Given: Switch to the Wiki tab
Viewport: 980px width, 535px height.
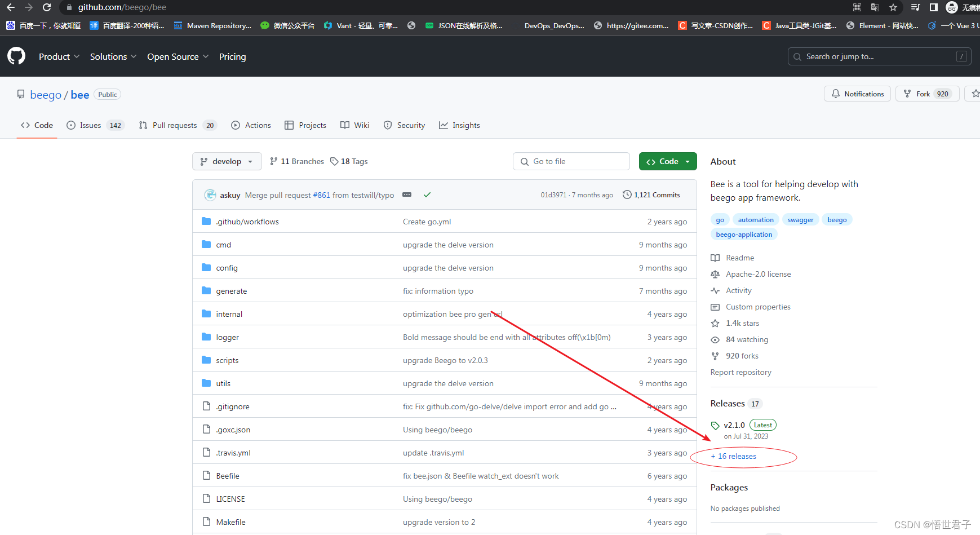Looking at the screenshot, I should pos(355,125).
